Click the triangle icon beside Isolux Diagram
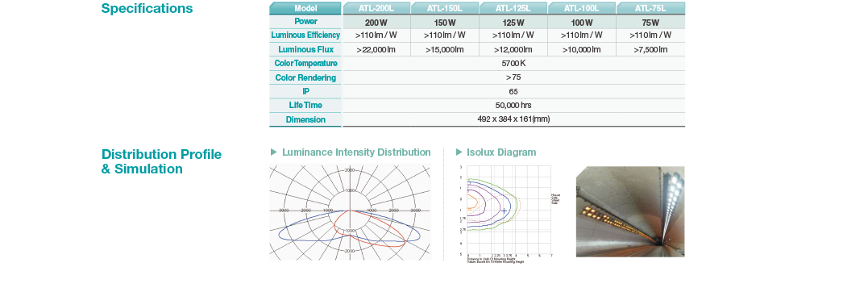Viewport: 868px width, 292px height. point(459,152)
